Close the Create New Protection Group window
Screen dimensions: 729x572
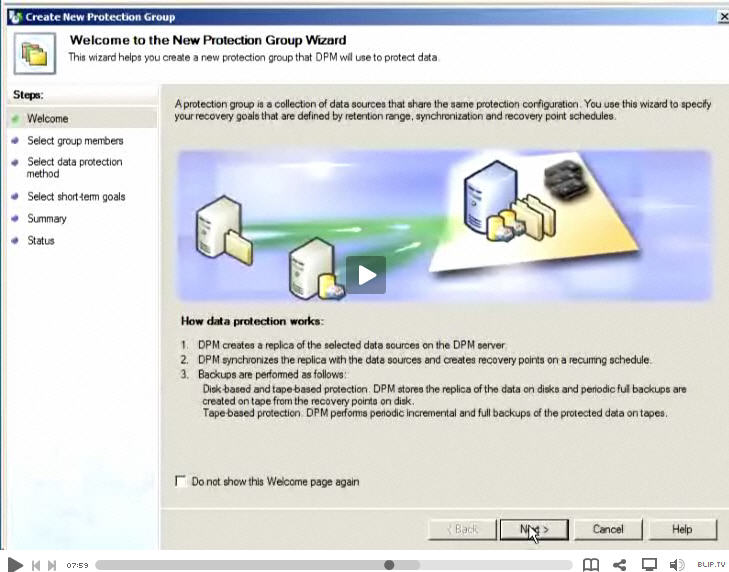click(x=723, y=17)
